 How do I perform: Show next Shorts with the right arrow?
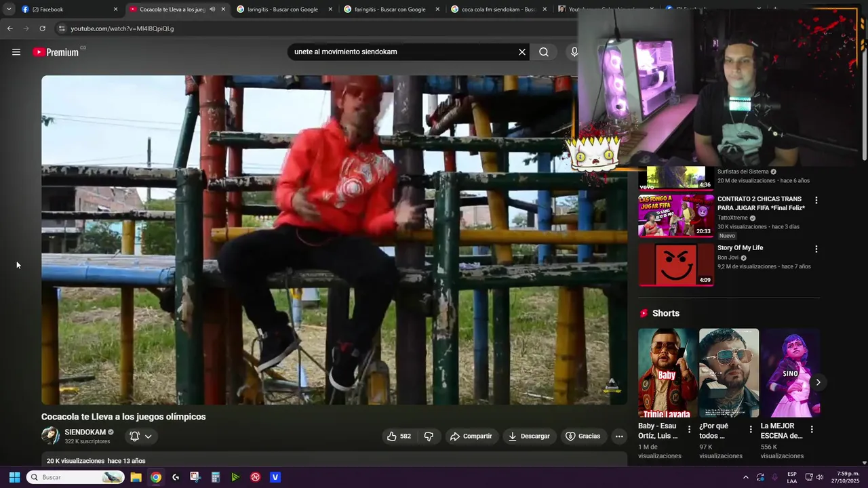point(818,382)
